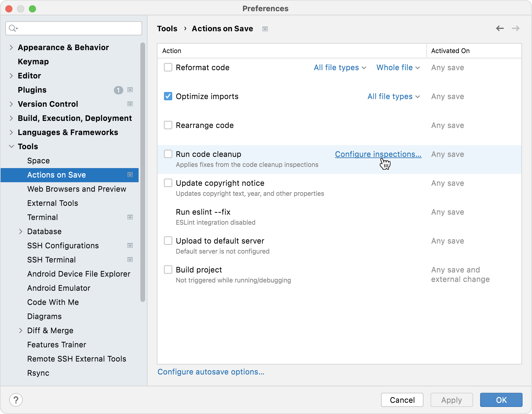The height and width of the screenshot is (414, 532).
Task: Click the search magnifier icon
Action: [x=13, y=28]
